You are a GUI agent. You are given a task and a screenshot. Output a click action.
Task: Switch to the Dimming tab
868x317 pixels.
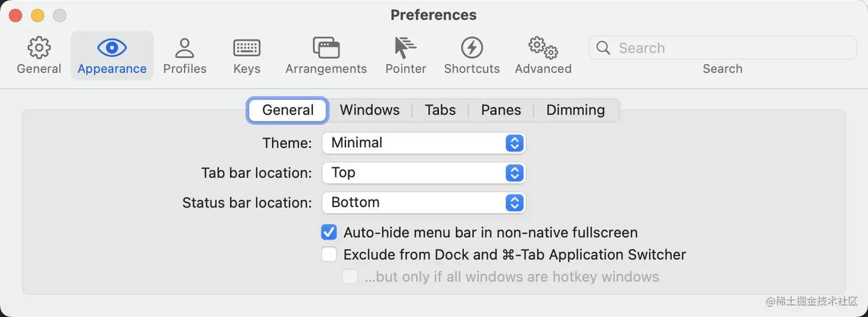tap(575, 110)
